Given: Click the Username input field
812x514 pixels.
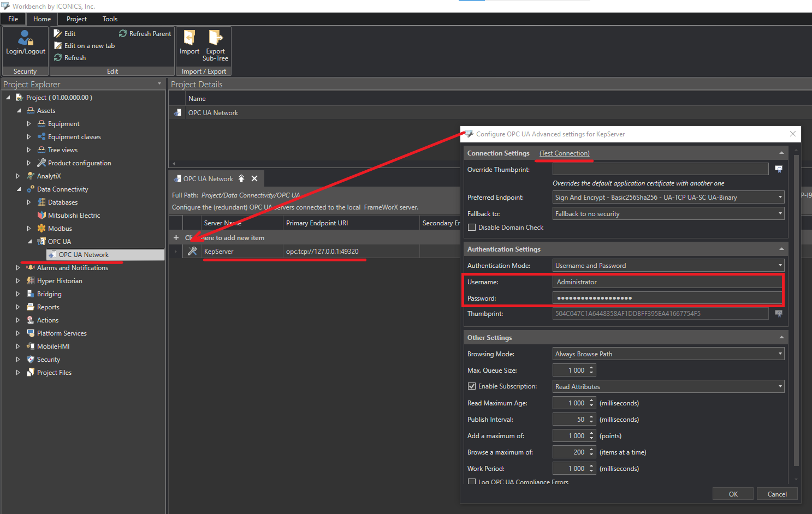Looking at the screenshot, I should [667, 282].
